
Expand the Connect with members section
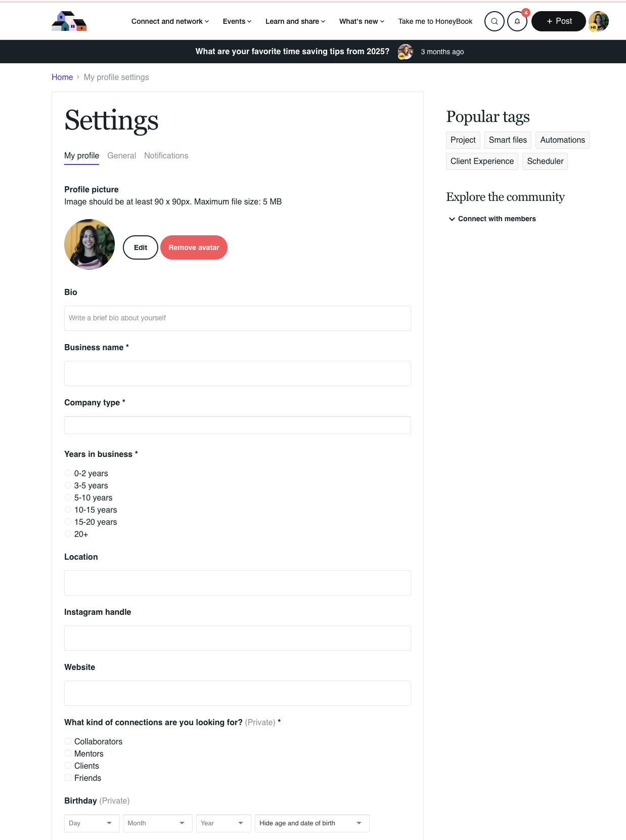[492, 219]
